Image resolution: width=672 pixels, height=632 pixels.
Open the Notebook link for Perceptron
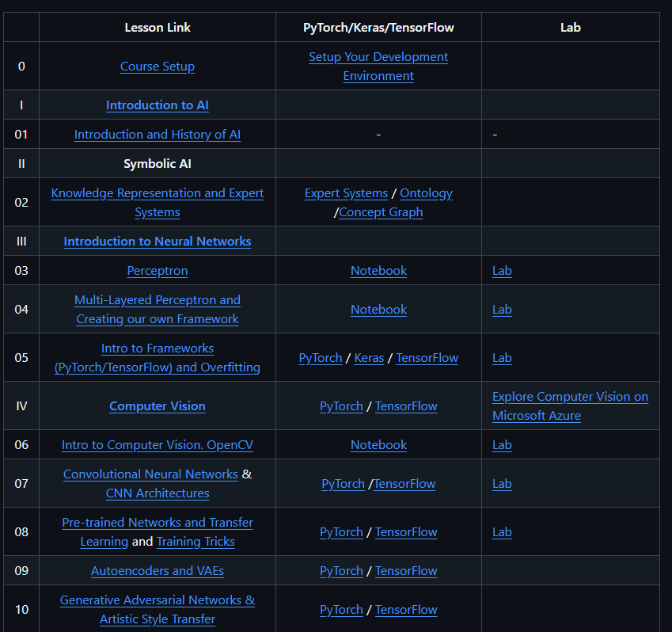pyautogui.click(x=378, y=270)
